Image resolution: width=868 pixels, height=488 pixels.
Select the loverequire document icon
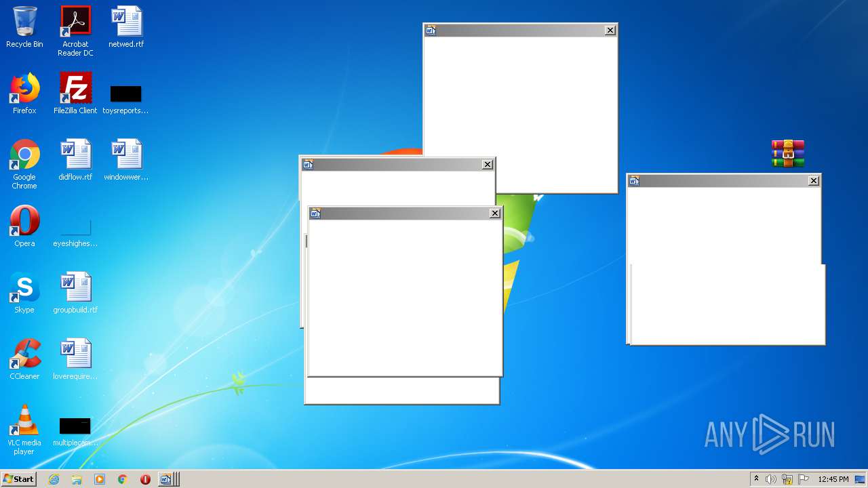[75, 359]
